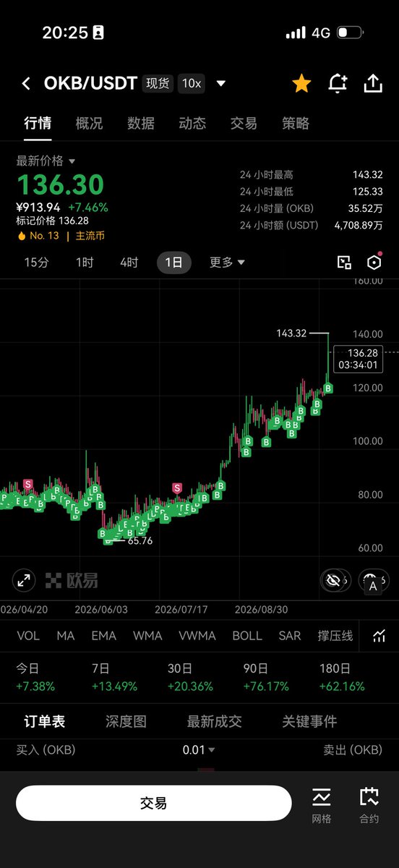Switch to the 最新成交 tab

214,721
